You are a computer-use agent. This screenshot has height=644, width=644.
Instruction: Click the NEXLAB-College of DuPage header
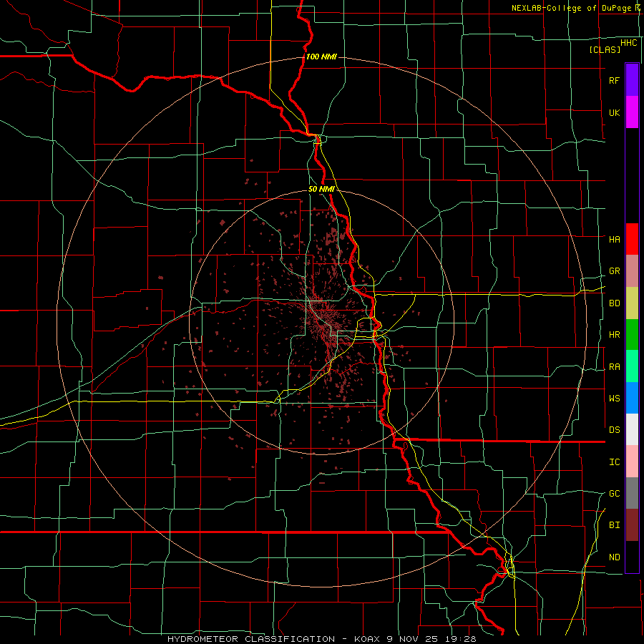[x=575, y=8]
